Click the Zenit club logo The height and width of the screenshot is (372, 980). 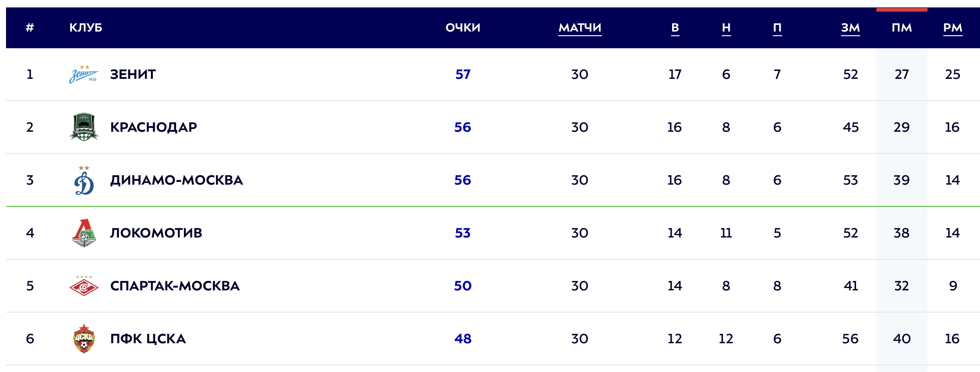tap(84, 74)
